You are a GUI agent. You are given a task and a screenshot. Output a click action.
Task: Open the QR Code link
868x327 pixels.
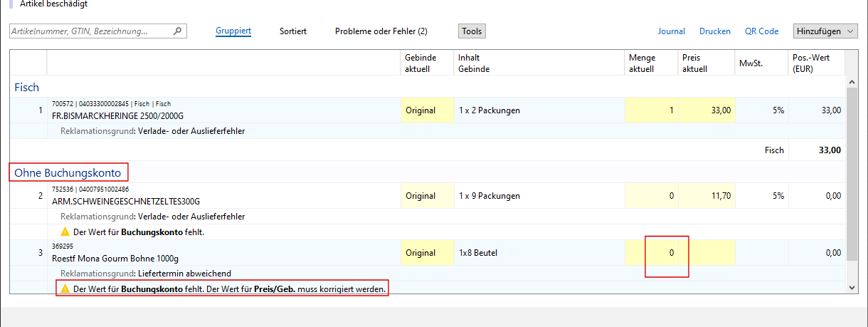761,31
